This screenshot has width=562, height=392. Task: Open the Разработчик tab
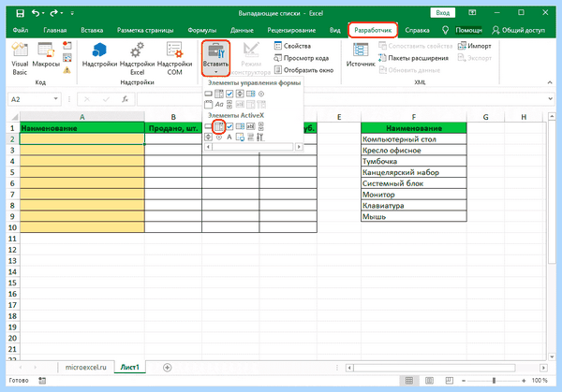[x=373, y=30]
